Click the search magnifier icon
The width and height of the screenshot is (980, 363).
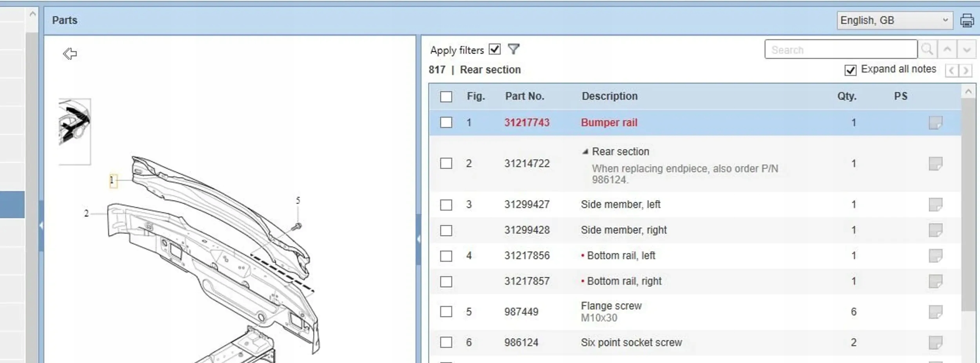coord(927,49)
